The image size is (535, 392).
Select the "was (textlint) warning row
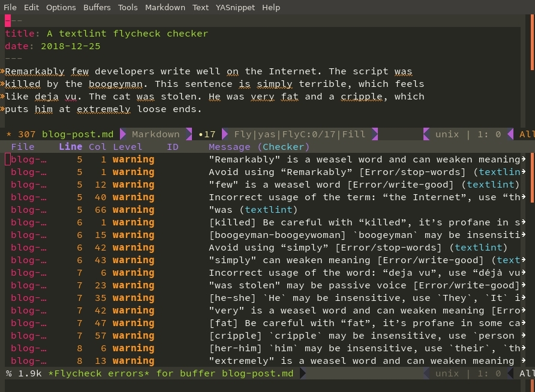(x=265, y=210)
